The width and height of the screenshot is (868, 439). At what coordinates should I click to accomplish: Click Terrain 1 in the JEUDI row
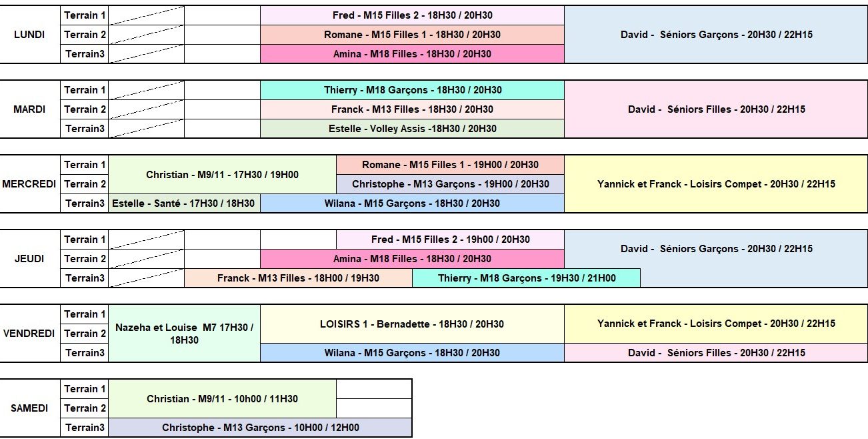[85, 240]
